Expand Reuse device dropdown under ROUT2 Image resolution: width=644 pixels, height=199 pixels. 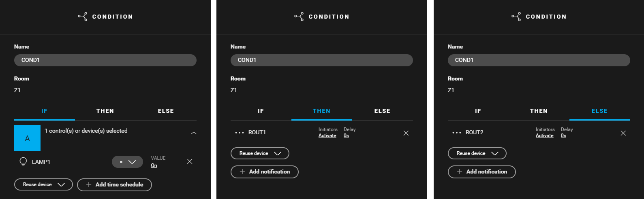coord(477,153)
